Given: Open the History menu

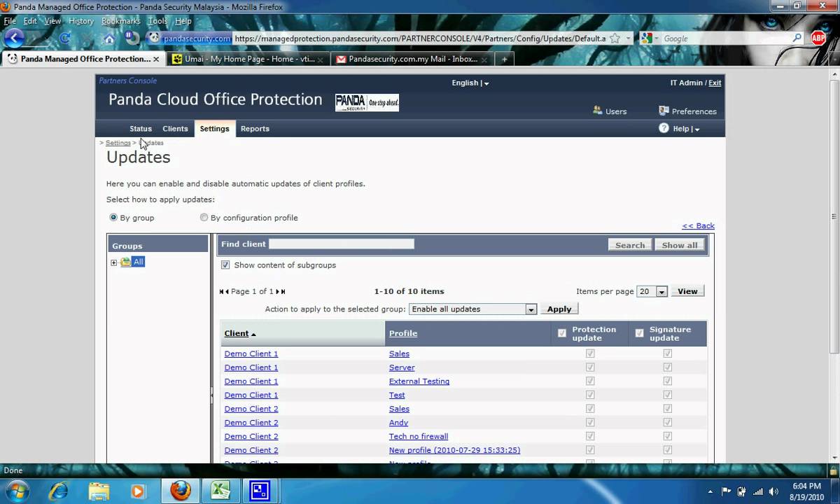Looking at the screenshot, I should point(81,21).
